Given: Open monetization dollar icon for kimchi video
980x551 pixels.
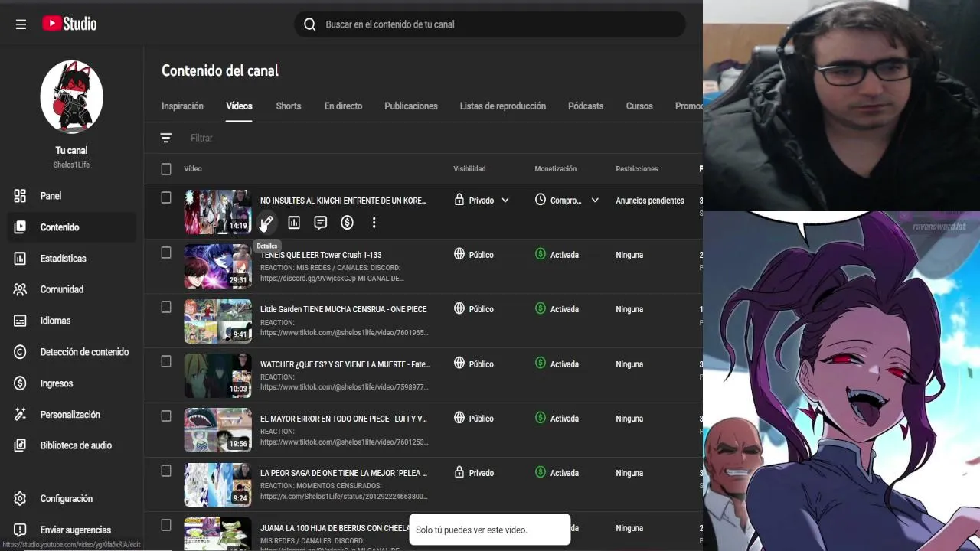Looking at the screenshot, I should pos(348,223).
